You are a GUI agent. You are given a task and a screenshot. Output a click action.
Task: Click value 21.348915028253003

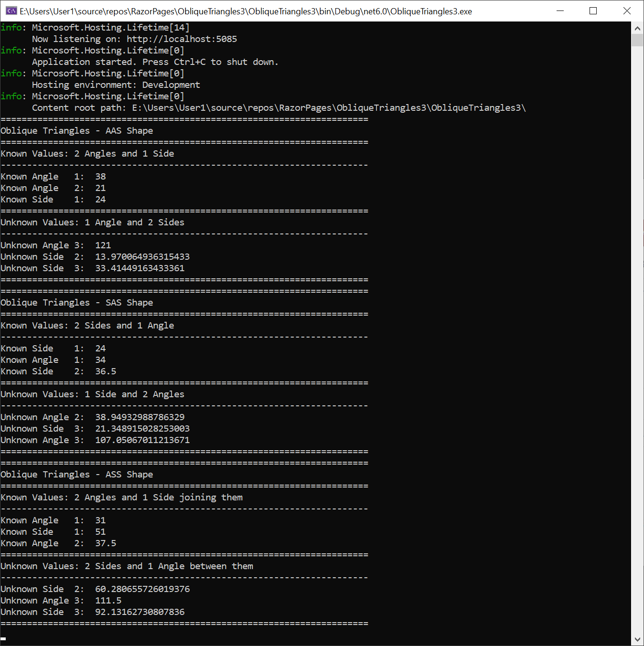142,429
